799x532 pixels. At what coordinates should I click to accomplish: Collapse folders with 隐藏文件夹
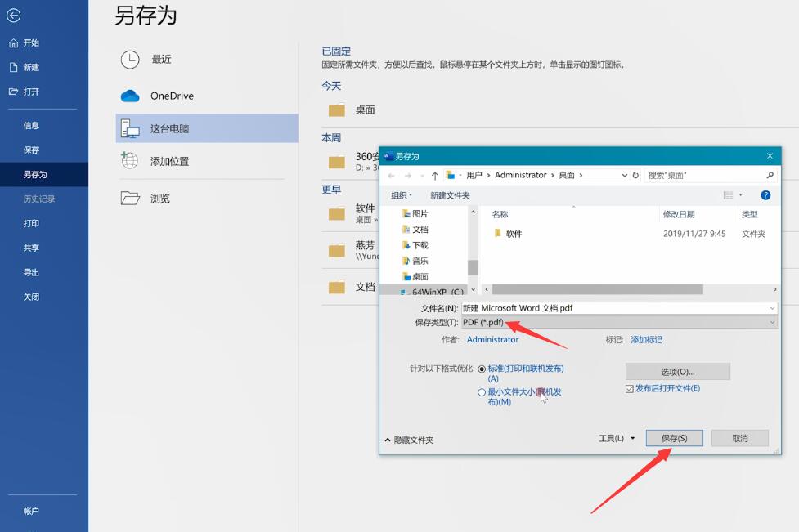[x=409, y=440]
